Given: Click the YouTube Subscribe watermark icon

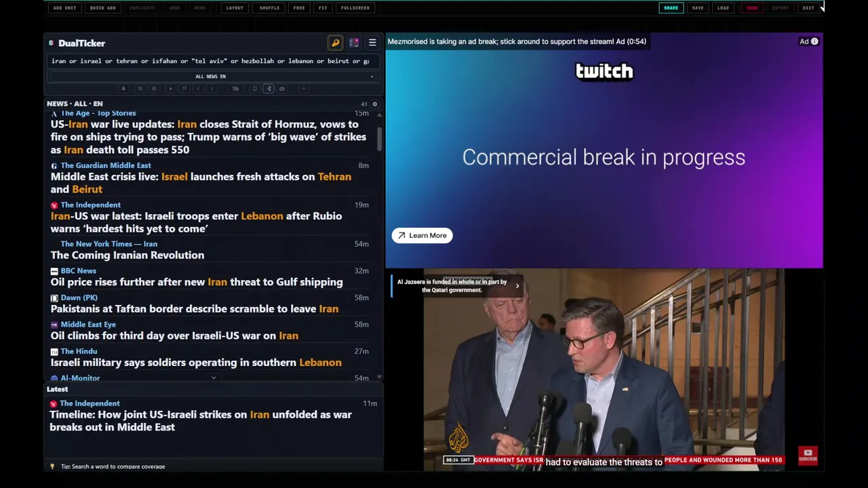Looking at the screenshot, I should click(808, 455).
